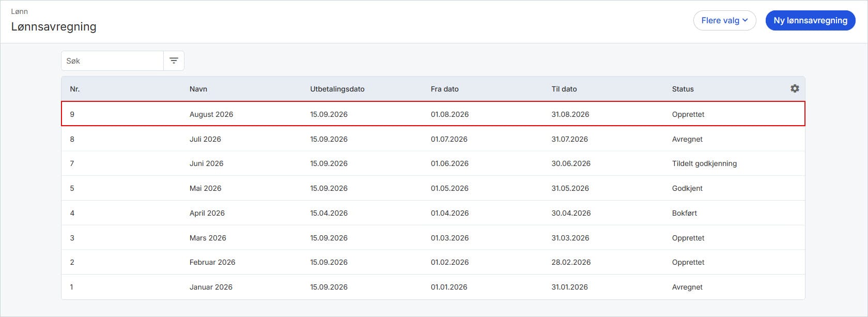Open the Februar 2026 payroll row
This screenshot has width=868, height=317.
pos(433,262)
